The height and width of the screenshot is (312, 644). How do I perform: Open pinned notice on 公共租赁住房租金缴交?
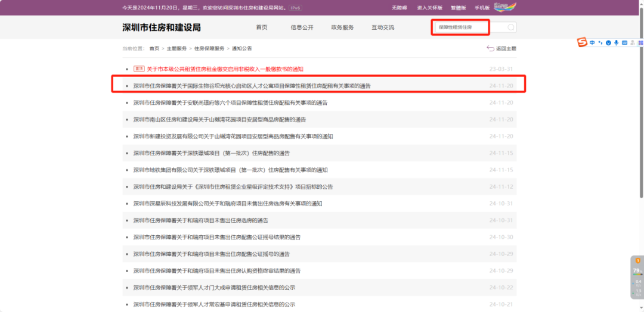225,69
